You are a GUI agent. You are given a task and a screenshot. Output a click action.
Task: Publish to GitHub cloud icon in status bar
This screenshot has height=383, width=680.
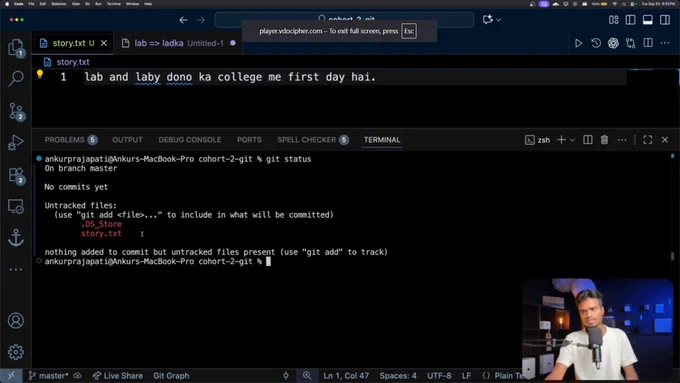[x=77, y=376]
